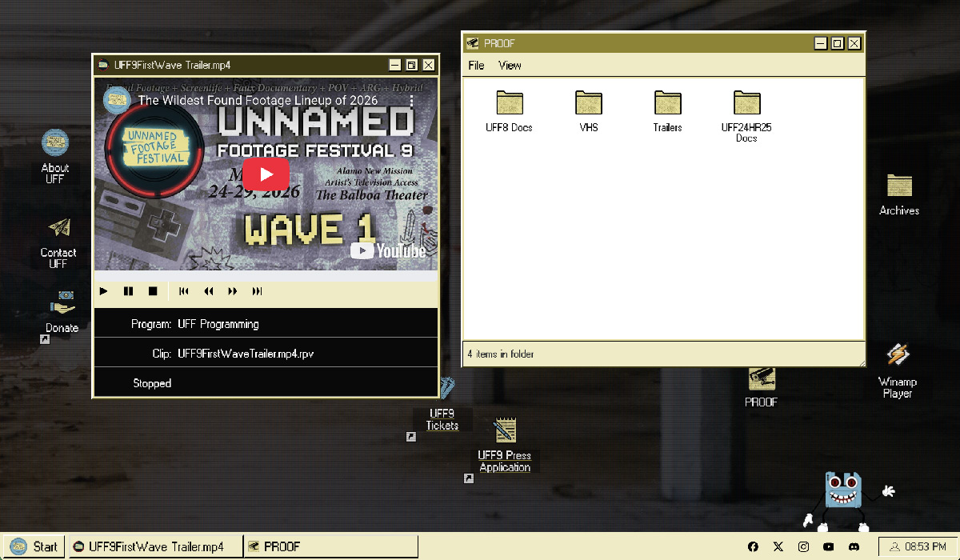The height and width of the screenshot is (560, 960).
Task: Click the stop button in media player
Action: [153, 291]
